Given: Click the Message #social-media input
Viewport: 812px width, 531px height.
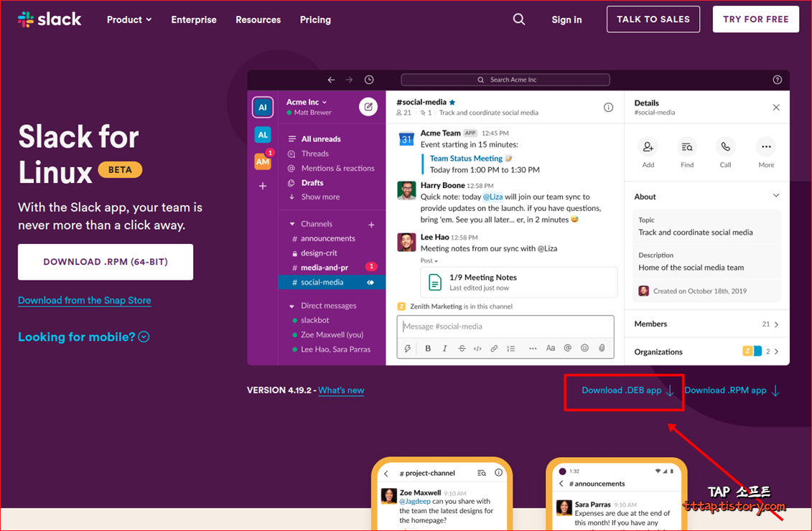Looking at the screenshot, I should 505,326.
